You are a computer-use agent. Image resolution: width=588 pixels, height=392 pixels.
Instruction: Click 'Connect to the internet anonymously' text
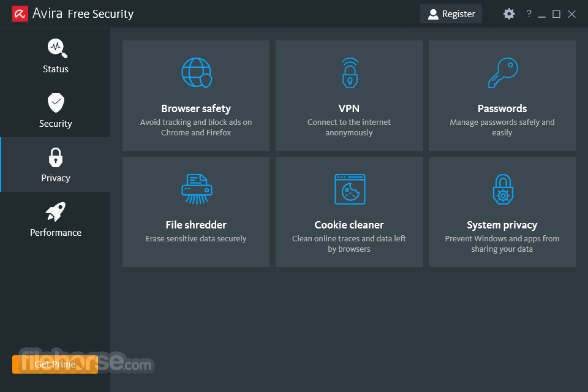click(x=349, y=127)
